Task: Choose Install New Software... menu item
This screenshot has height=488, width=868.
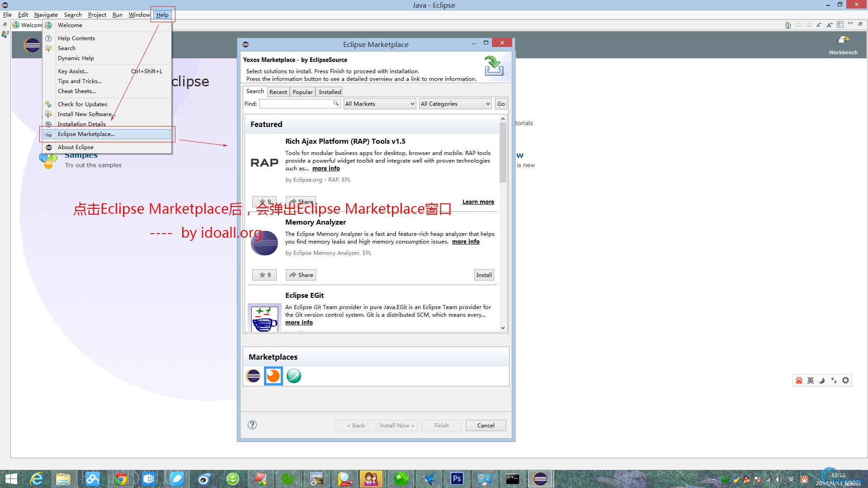Action: coord(107,114)
